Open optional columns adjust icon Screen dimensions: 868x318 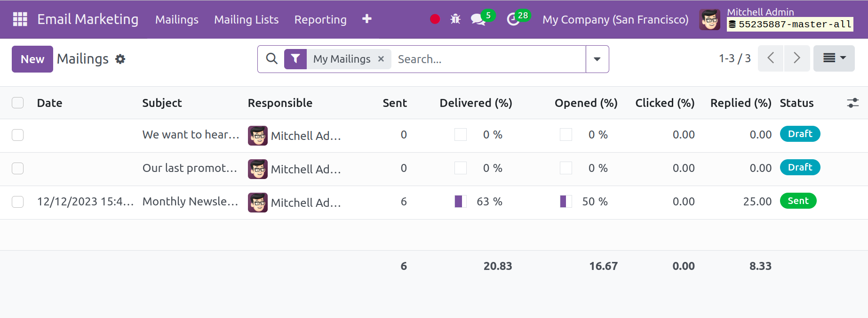pos(852,103)
